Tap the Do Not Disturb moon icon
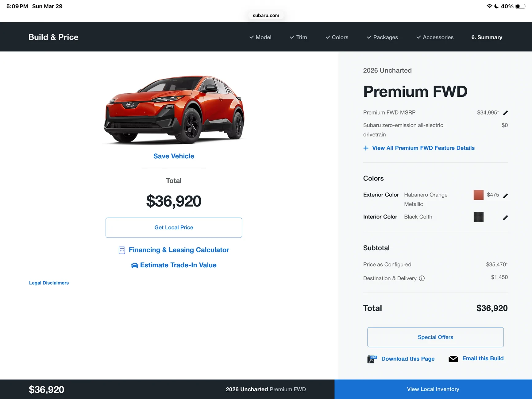Image resolution: width=532 pixels, height=399 pixels. (496, 6)
